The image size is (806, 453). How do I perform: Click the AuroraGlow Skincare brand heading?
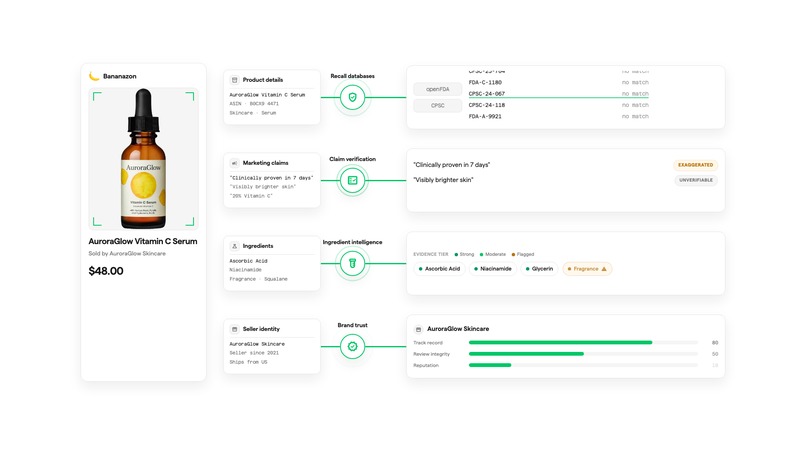point(458,329)
